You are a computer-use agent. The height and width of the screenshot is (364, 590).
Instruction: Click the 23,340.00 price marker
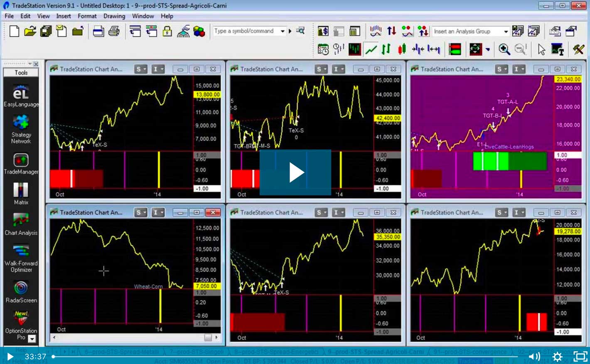pyautogui.click(x=568, y=79)
